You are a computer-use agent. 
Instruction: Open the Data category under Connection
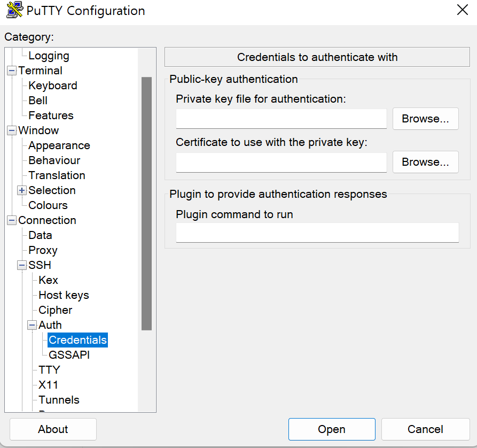pos(40,235)
